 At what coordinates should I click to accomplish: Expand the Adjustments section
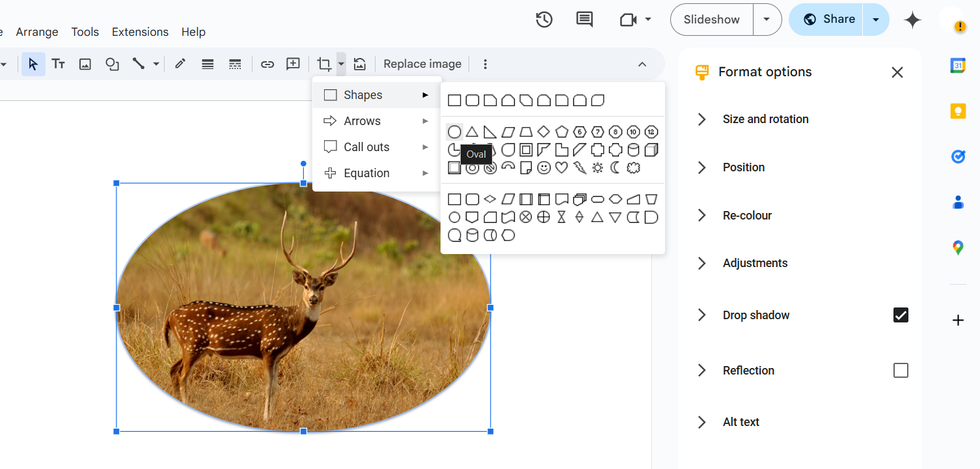click(x=755, y=263)
